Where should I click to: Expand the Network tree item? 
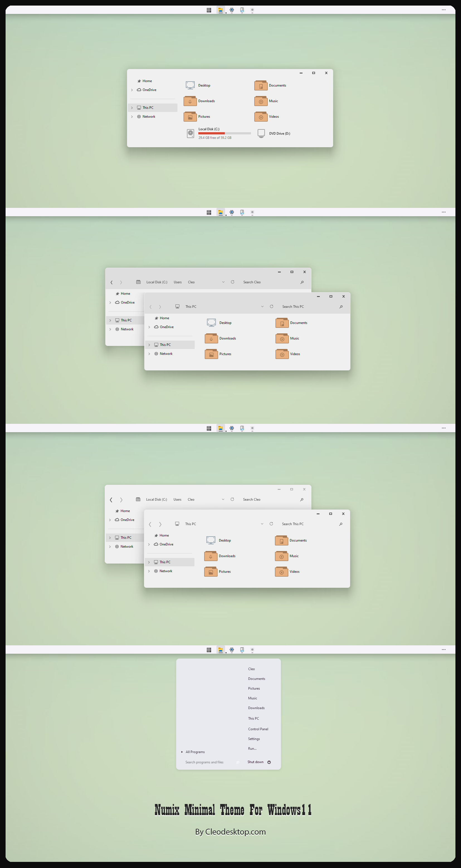(x=132, y=116)
